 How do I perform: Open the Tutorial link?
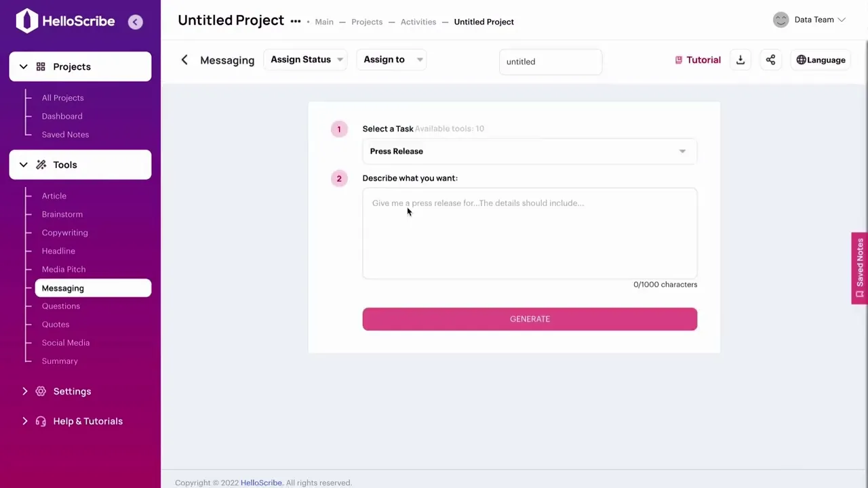698,60
